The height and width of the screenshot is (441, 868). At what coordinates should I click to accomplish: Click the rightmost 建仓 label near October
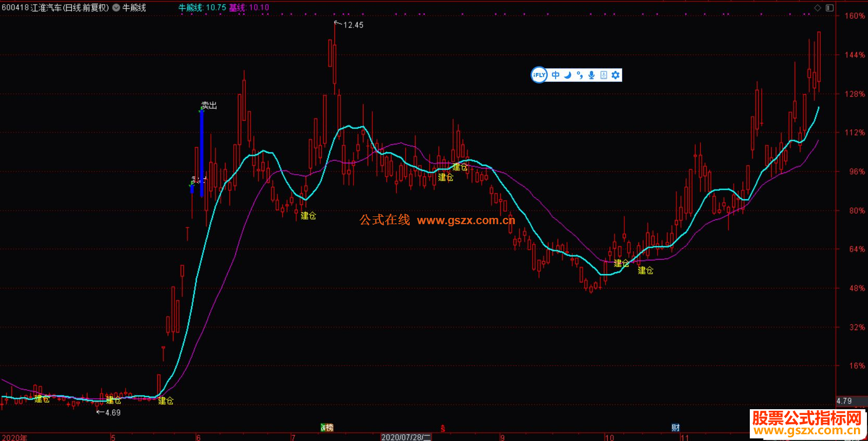pyautogui.click(x=646, y=271)
